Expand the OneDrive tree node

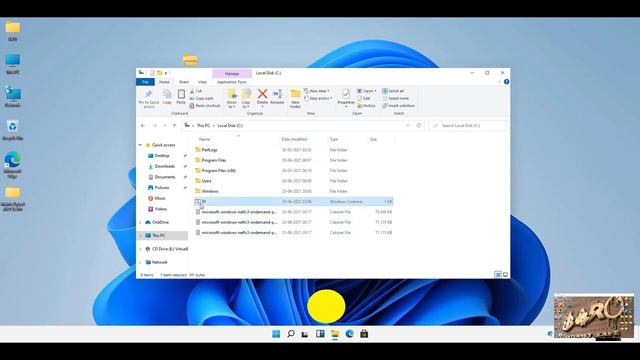[x=140, y=222]
